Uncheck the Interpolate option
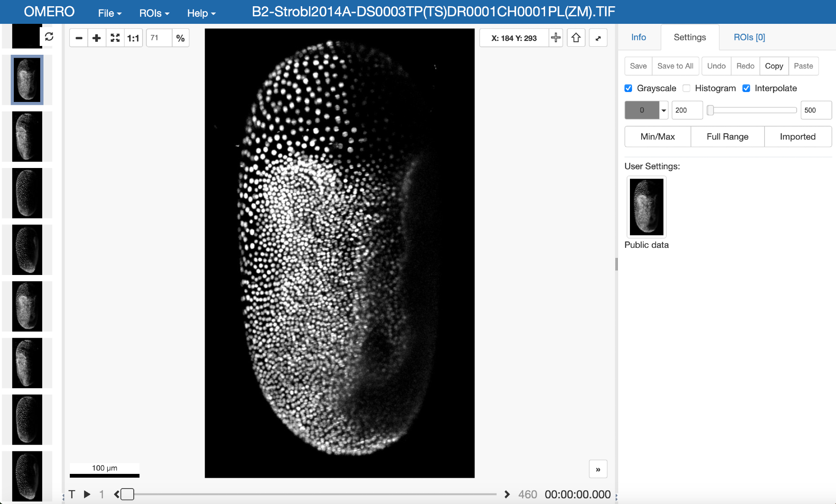Screen dimensions: 836x504 tap(746, 88)
